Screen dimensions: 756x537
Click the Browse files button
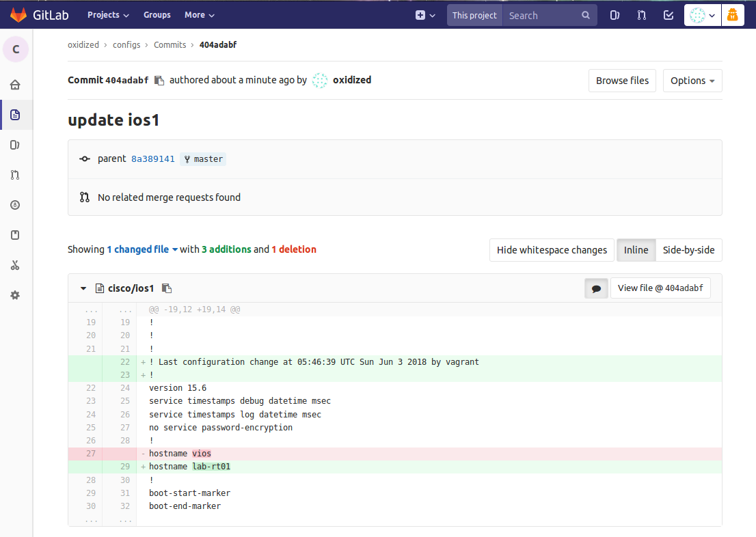click(x=622, y=81)
